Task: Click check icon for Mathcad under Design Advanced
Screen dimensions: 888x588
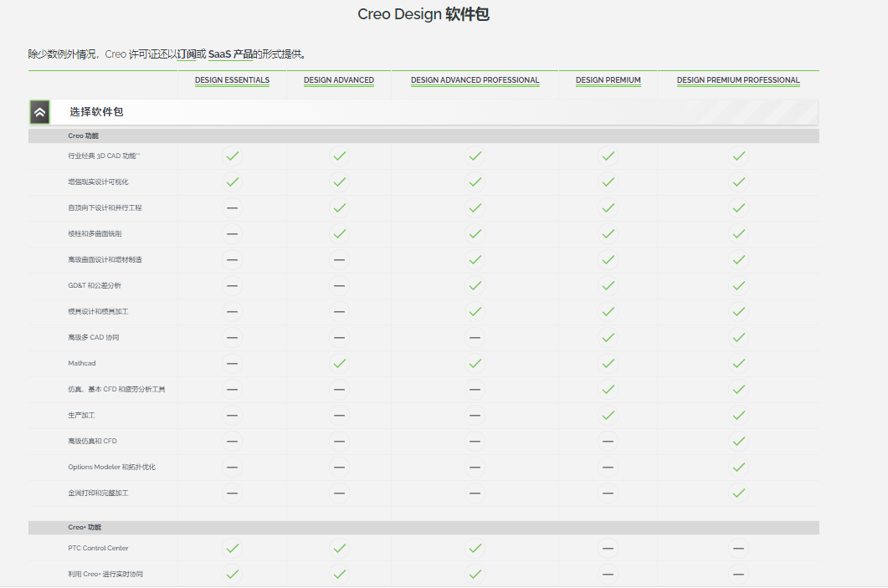Action: coord(339,363)
